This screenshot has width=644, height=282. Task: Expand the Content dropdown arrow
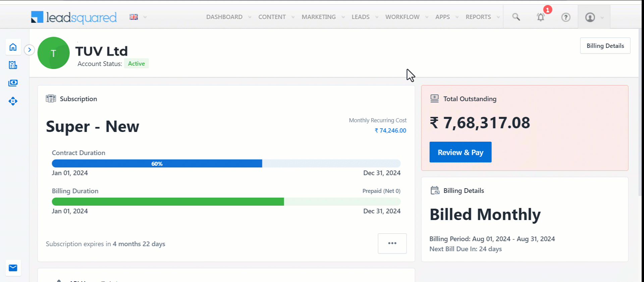293,17
